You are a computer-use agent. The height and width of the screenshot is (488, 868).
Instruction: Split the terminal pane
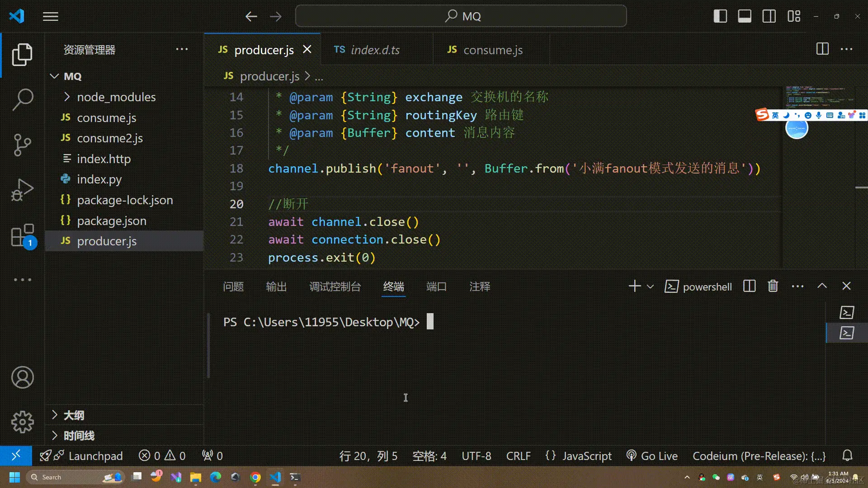[x=749, y=286]
